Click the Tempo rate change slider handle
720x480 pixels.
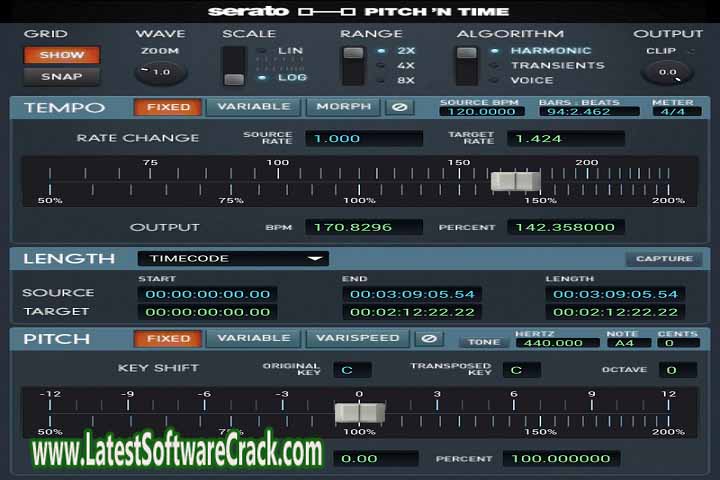515,181
